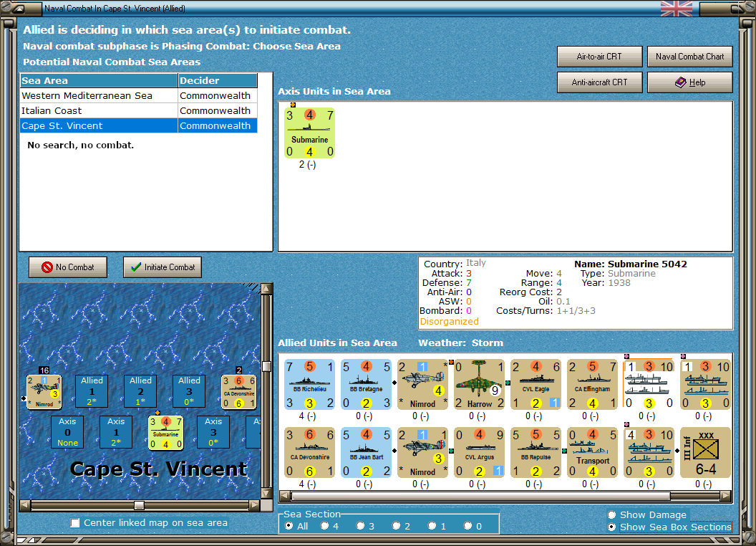Select the Nimrod aircraft counter with value 3 in unit list
Screen dimensions: 756x546
coord(423,452)
